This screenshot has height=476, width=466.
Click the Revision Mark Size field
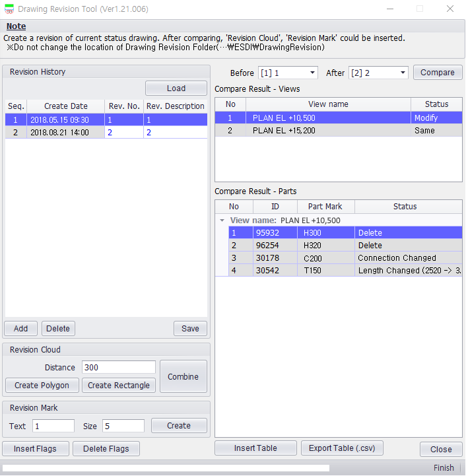pyautogui.click(x=123, y=426)
